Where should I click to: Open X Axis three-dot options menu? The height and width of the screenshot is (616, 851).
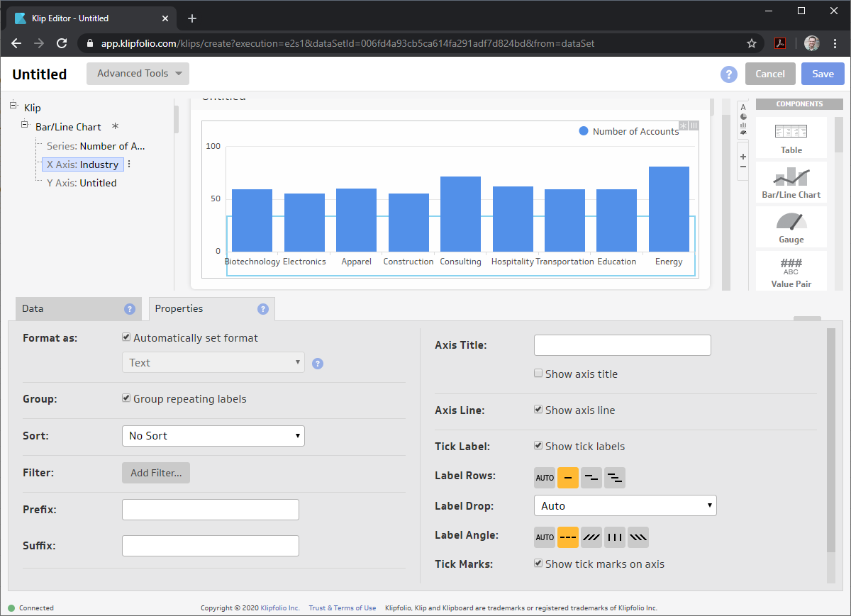(129, 164)
